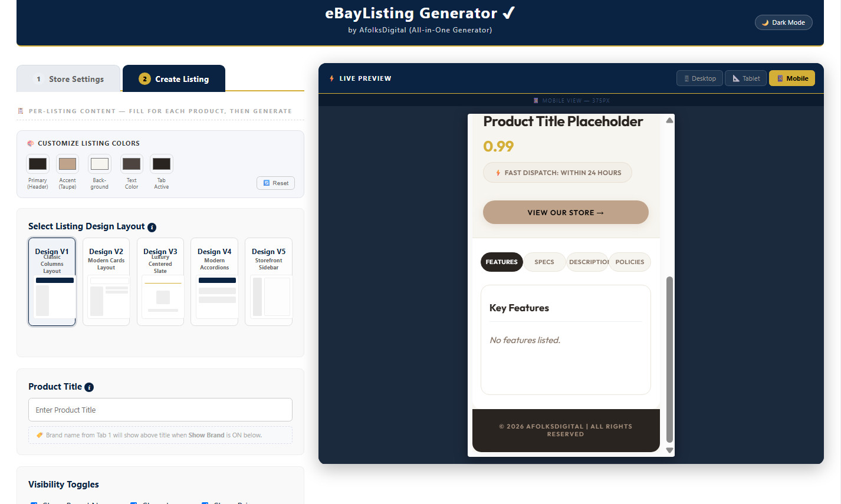Image resolution: width=841 pixels, height=504 pixels.
Task: Click info icon next to Product Title
Action: (89, 387)
